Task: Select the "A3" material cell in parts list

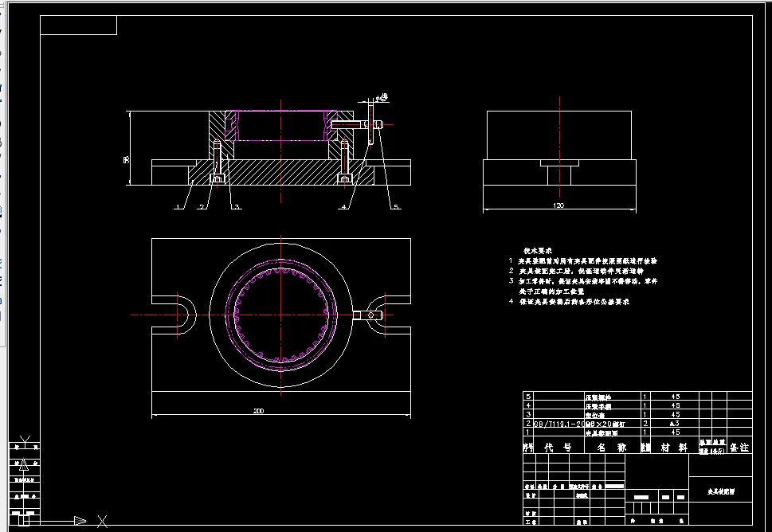Action: click(x=675, y=423)
